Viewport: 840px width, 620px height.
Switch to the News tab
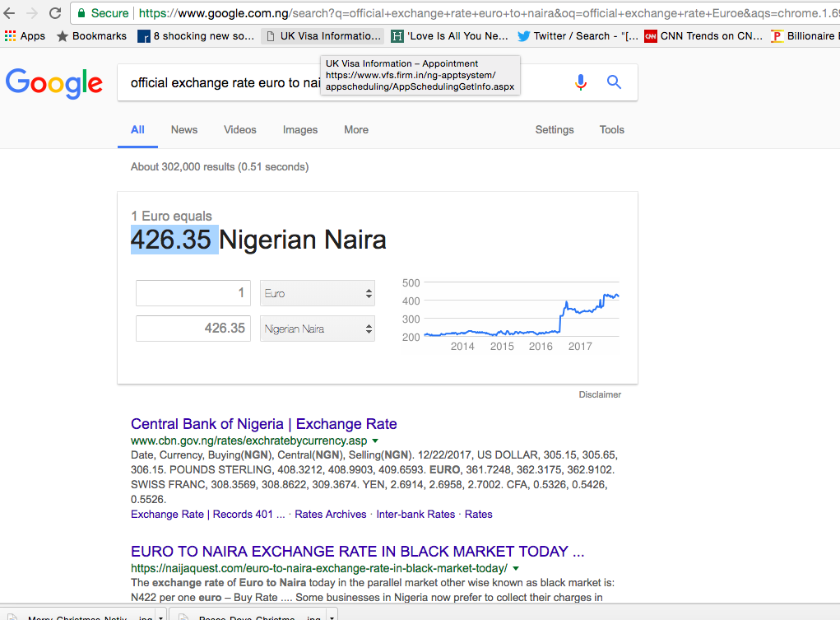pos(184,130)
